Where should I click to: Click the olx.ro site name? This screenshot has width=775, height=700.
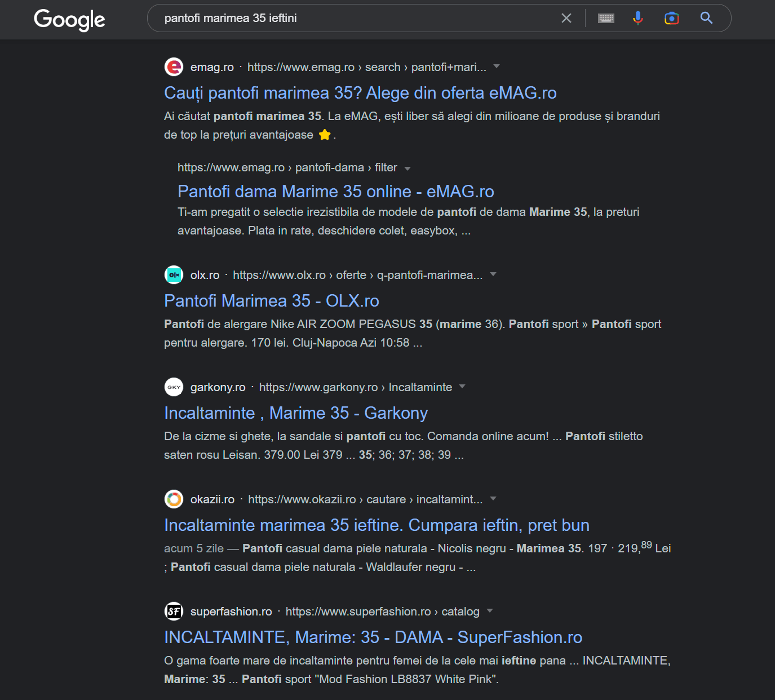pyautogui.click(x=205, y=275)
